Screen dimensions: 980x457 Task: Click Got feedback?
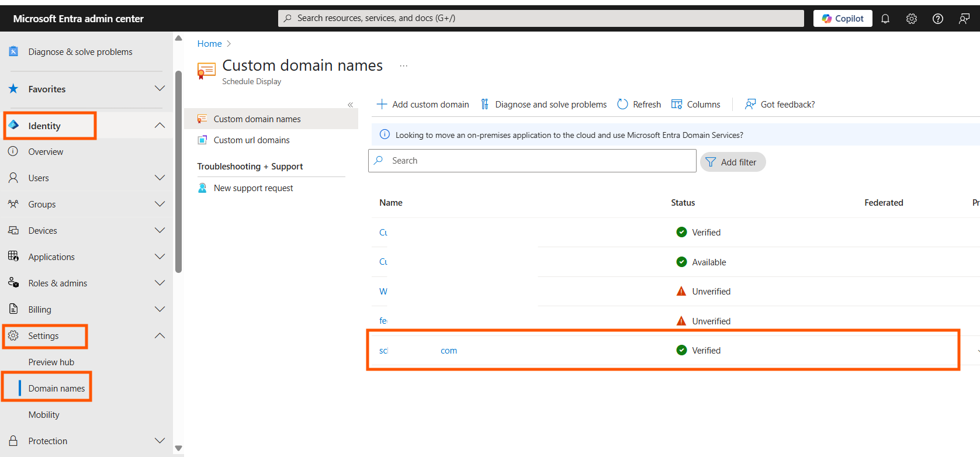(780, 105)
